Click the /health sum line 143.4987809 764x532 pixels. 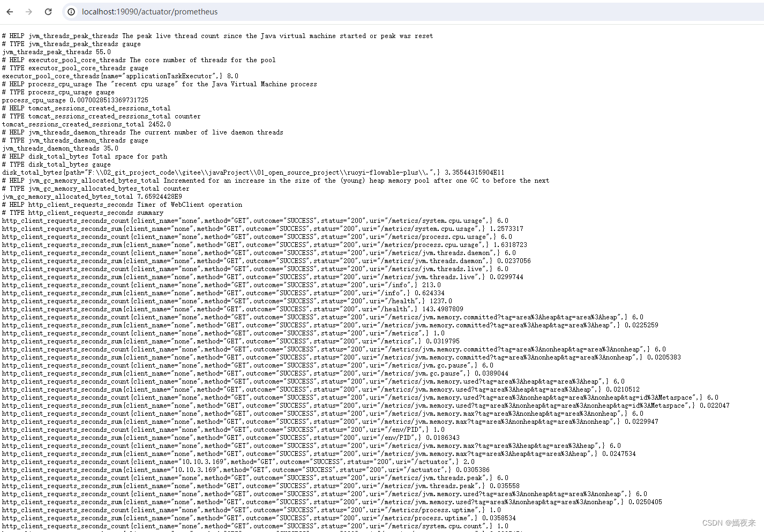(x=233, y=309)
